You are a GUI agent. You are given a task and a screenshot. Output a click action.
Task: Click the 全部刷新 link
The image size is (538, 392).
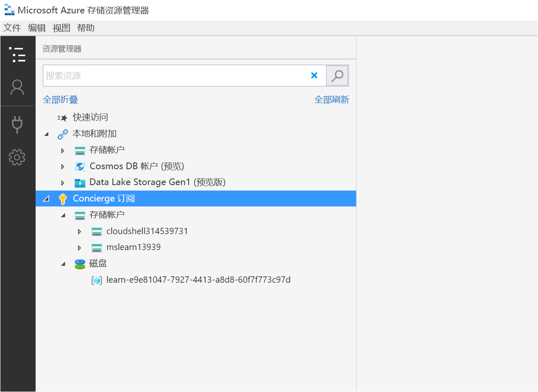[332, 100]
